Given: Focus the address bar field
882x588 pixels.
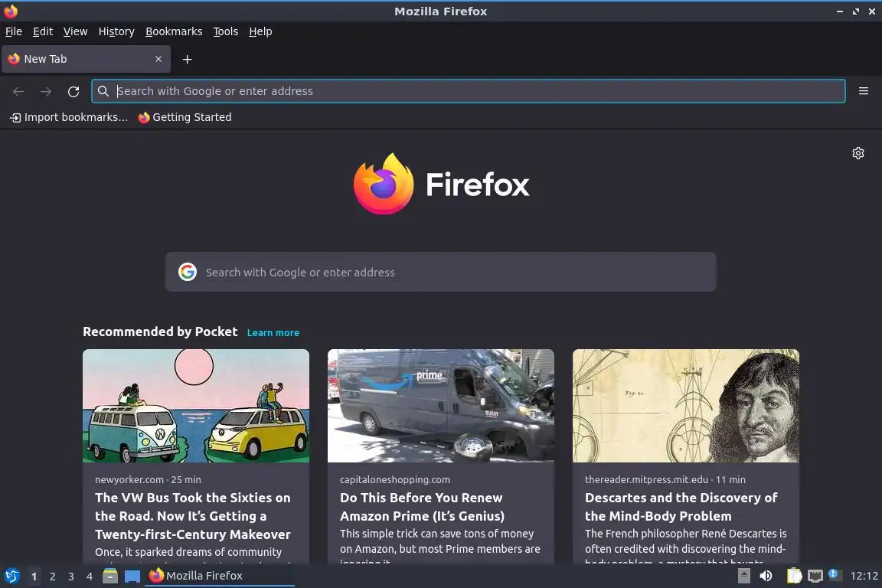Looking at the screenshot, I should 469,91.
